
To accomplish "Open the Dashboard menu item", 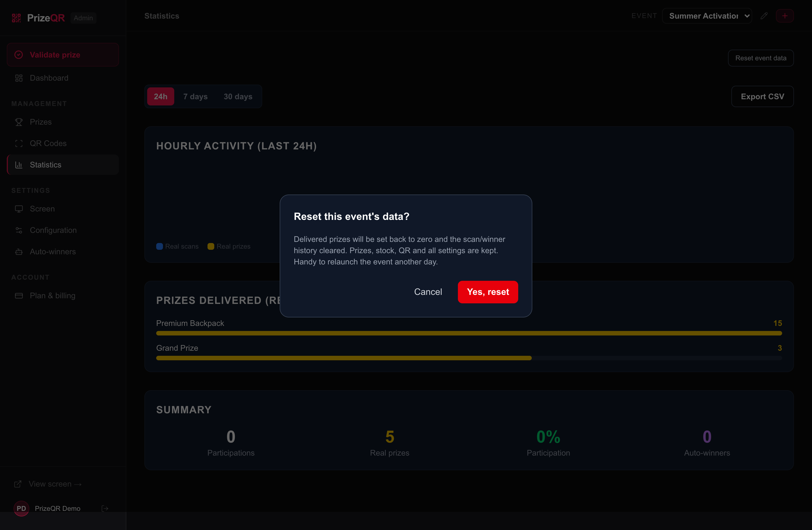I will coord(63,78).
